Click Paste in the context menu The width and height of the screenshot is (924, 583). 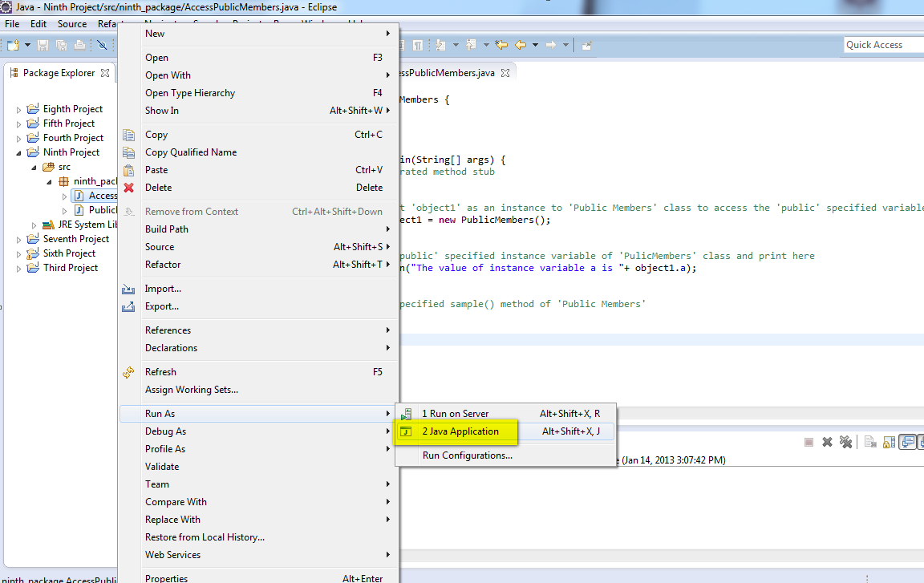point(259,170)
